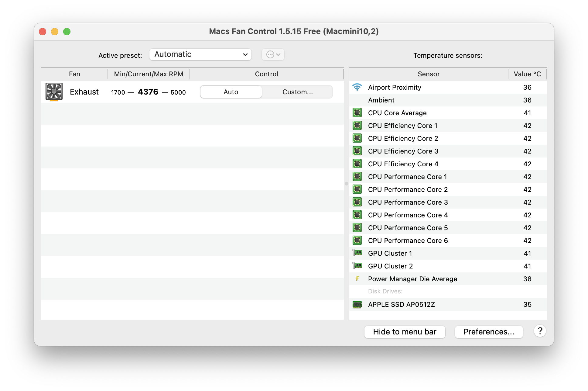Click the GPU Cluster 1 card icon
588x391 pixels.
(x=357, y=253)
